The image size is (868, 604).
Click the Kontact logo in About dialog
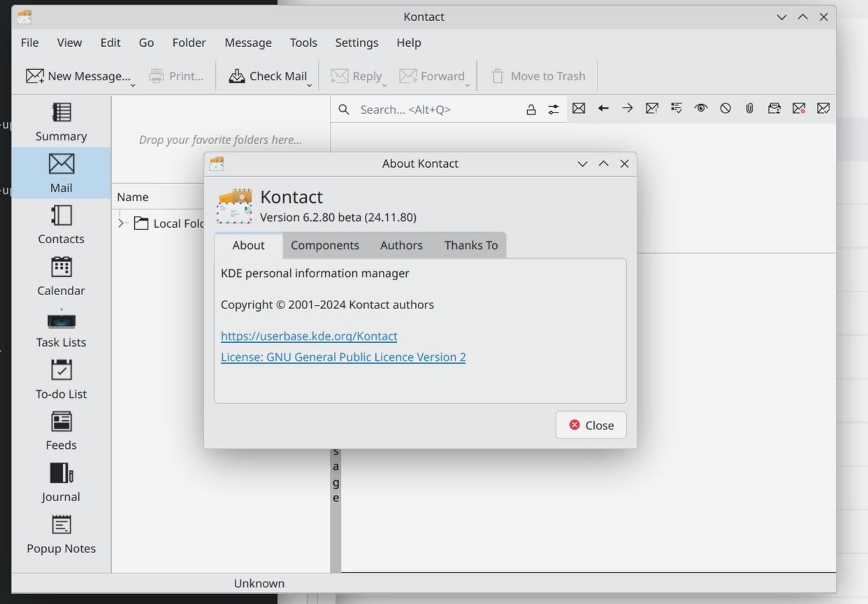click(x=234, y=206)
